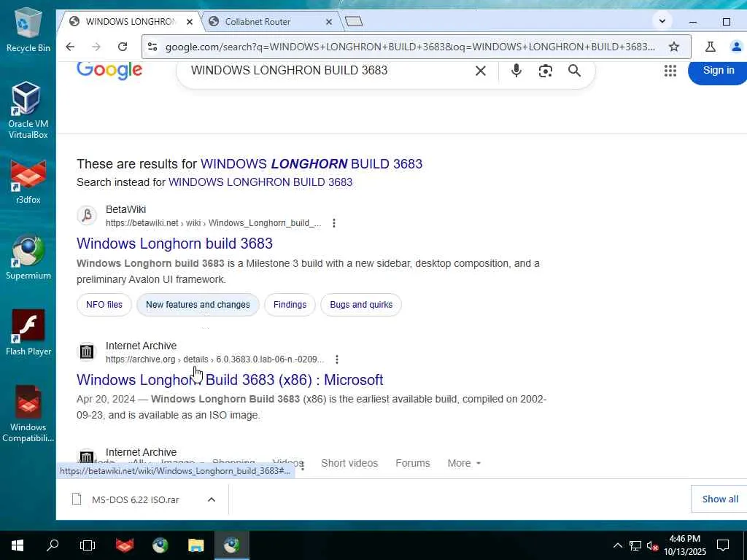Open the browser profile avatar
This screenshot has height=560, width=747.
(737, 47)
